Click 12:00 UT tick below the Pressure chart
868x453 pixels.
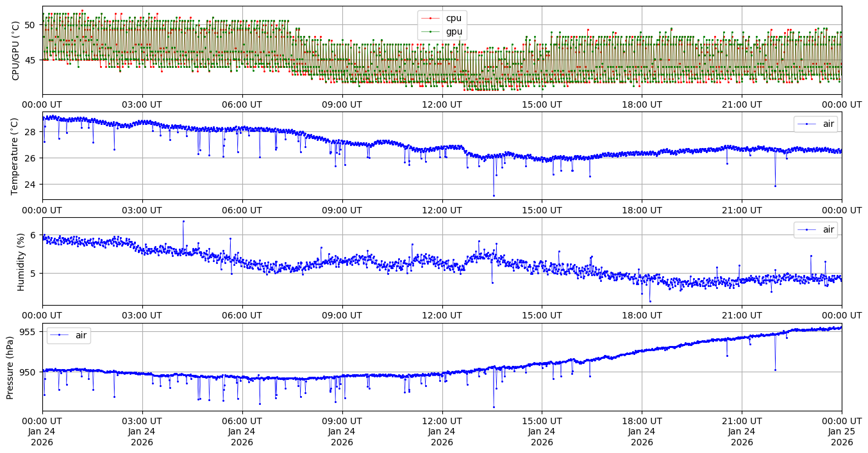click(442, 421)
